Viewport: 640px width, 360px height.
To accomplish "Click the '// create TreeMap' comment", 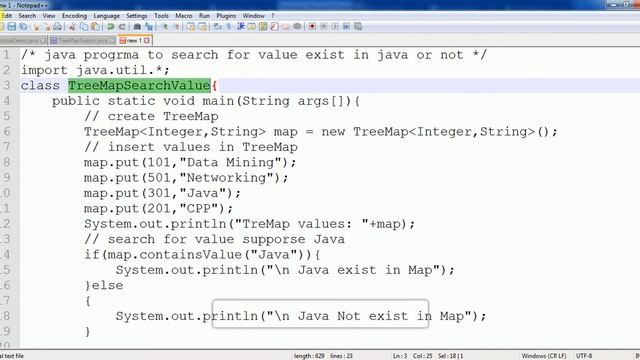I will (x=151, y=116).
